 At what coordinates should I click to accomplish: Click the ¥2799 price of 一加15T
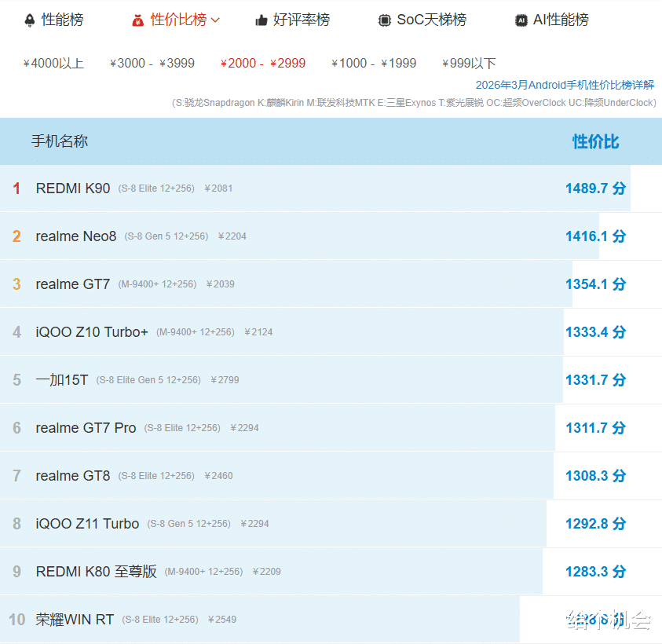pyautogui.click(x=225, y=380)
